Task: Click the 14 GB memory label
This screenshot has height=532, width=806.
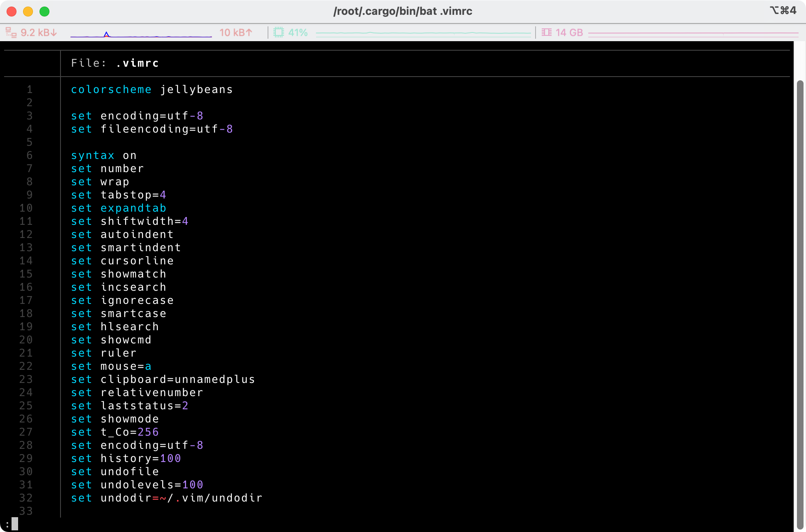Action: 569,33
